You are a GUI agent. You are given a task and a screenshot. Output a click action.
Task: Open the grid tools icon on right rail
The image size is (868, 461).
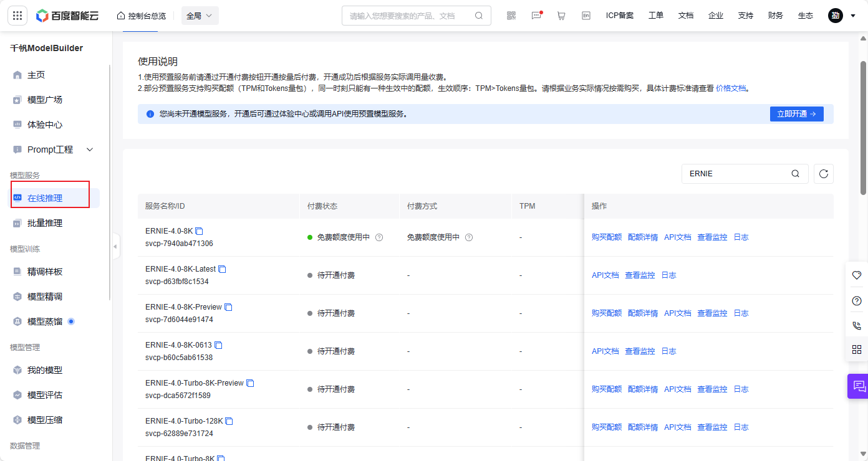coord(857,349)
